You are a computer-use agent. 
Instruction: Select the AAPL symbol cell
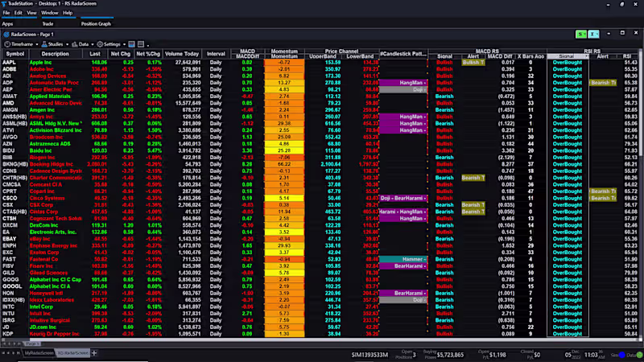(x=10, y=63)
